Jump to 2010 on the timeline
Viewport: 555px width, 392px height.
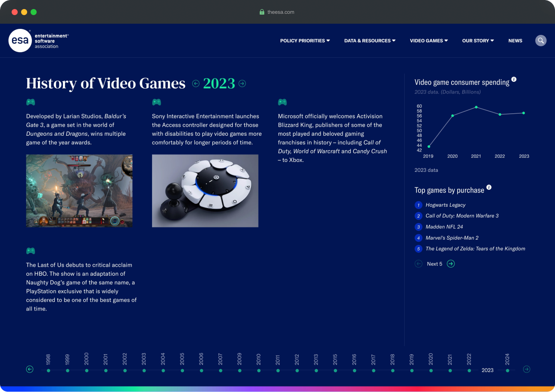(259, 363)
